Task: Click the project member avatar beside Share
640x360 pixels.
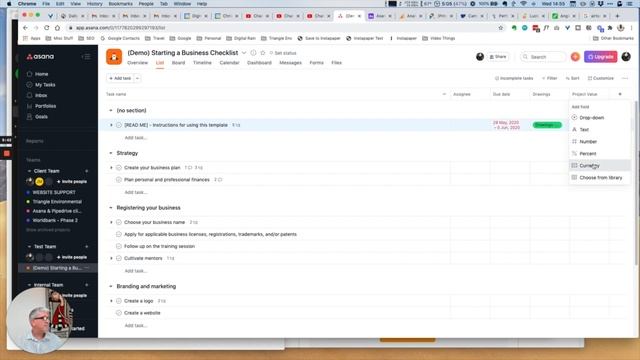Action: [480, 57]
